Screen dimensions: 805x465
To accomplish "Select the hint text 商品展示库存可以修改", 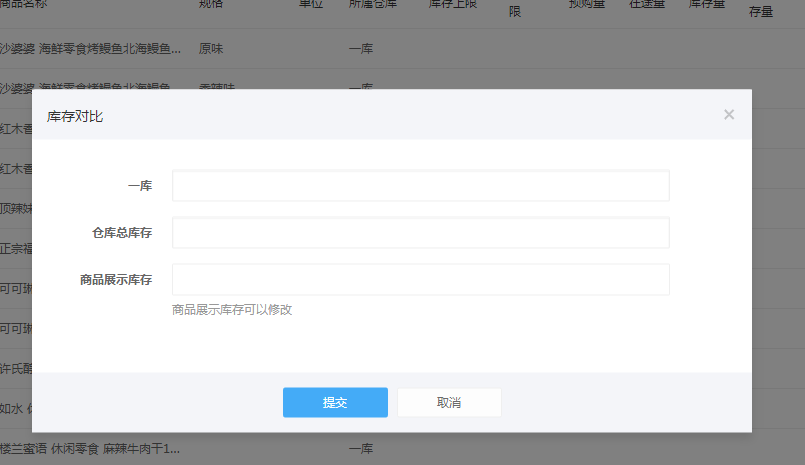I will 232,309.
